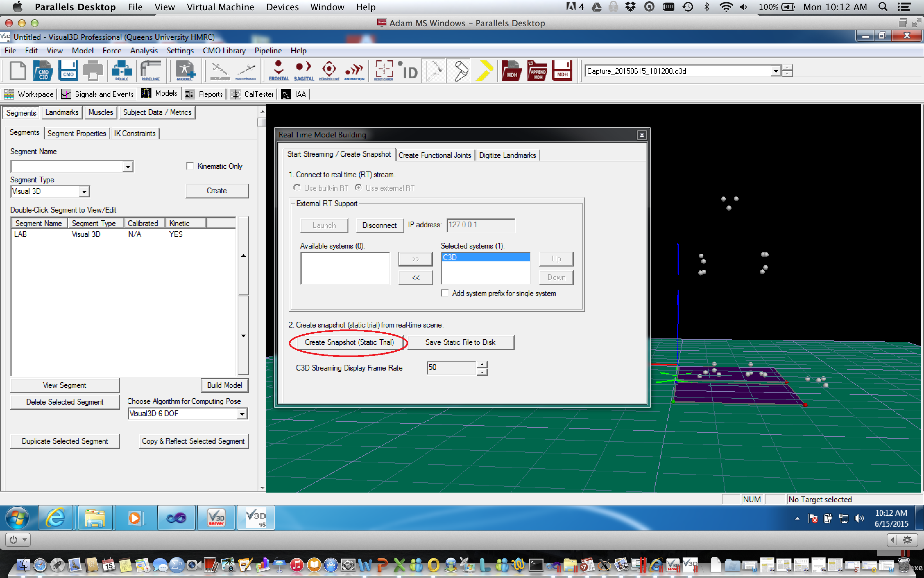Click the volume icon in Windows tray
Screen dimensions: 924x578
tap(859, 518)
